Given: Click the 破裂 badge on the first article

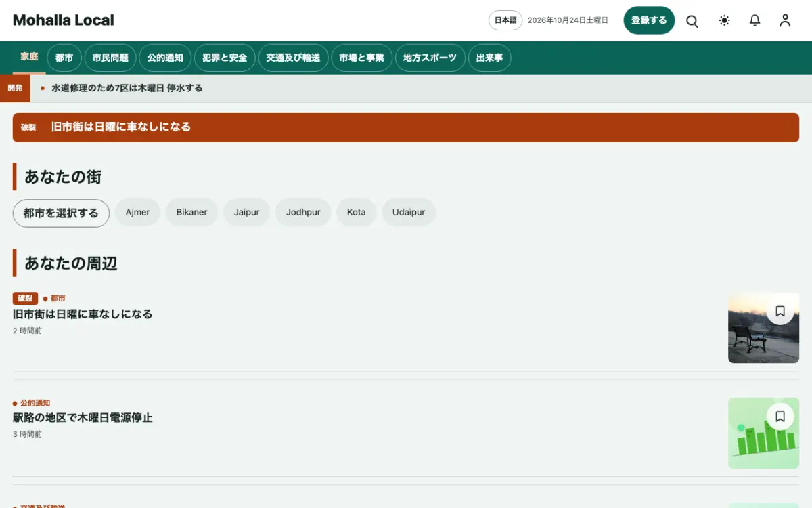Looking at the screenshot, I should (25, 299).
